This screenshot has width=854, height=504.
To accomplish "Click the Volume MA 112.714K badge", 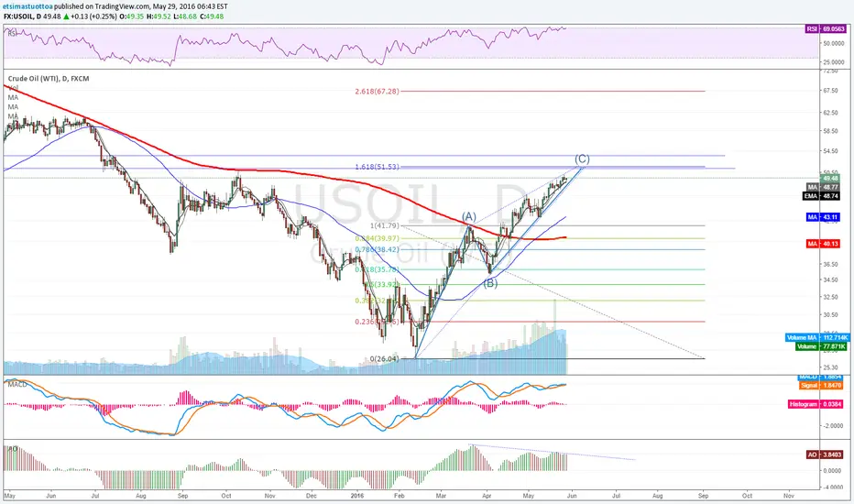I will point(817,338).
